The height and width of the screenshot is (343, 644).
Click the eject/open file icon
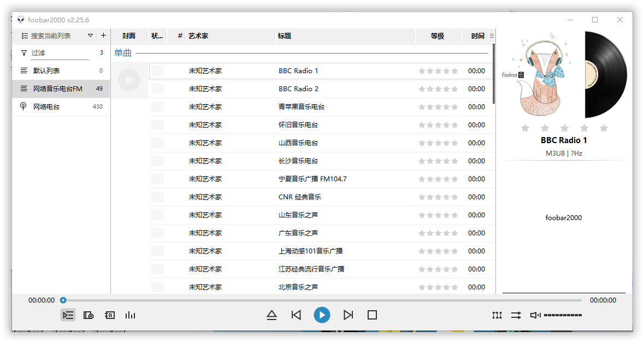click(x=271, y=315)
